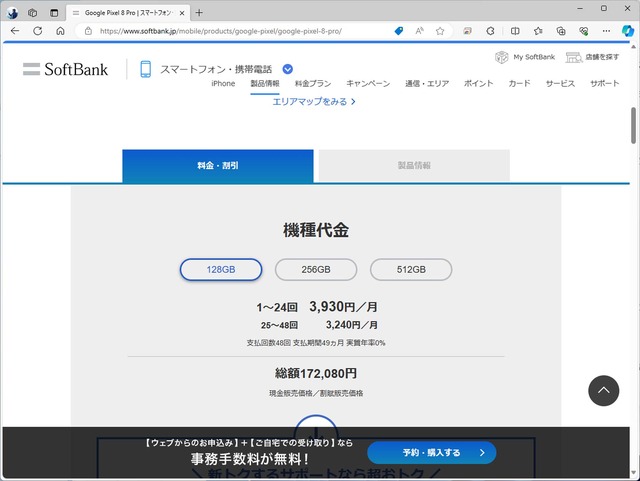Open the workspaces icon in title bar
Screen dimensions: 640x481
(x=33, y=13)
